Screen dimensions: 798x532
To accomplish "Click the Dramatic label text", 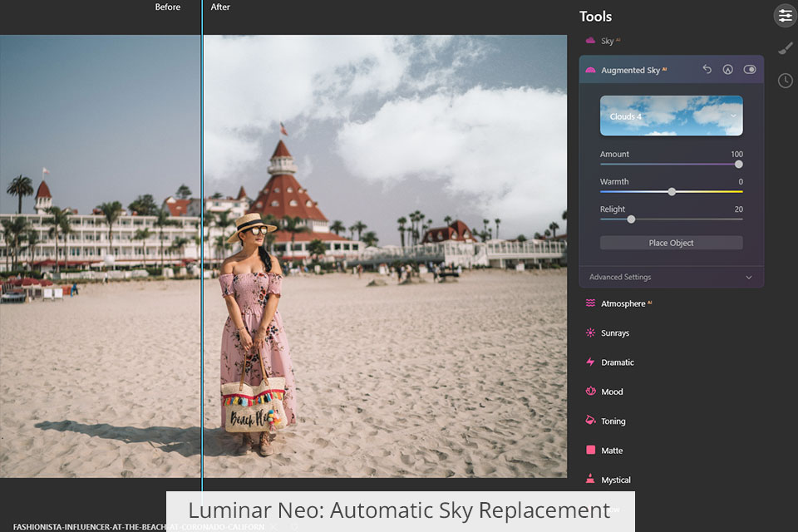I will pos(618,362).
